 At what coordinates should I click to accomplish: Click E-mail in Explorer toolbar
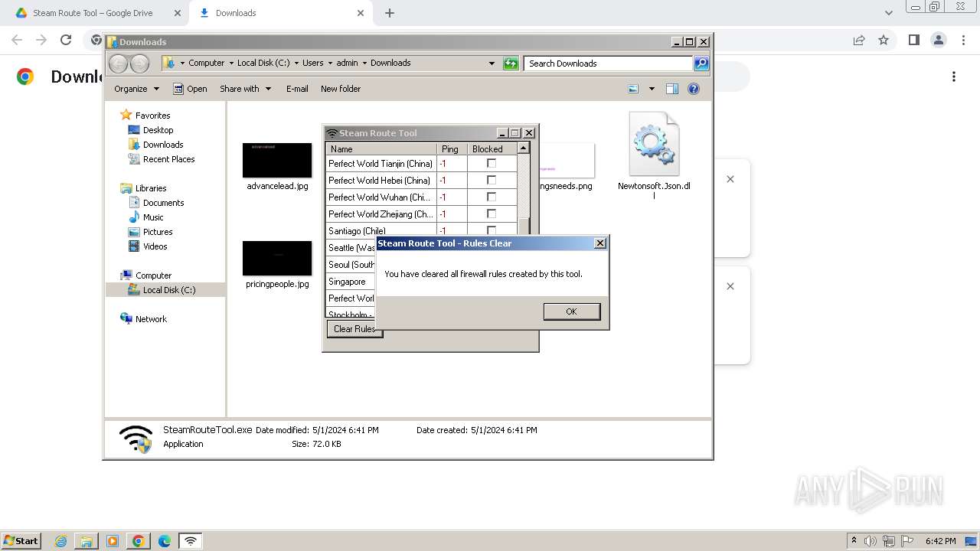(x=297, y=89)
